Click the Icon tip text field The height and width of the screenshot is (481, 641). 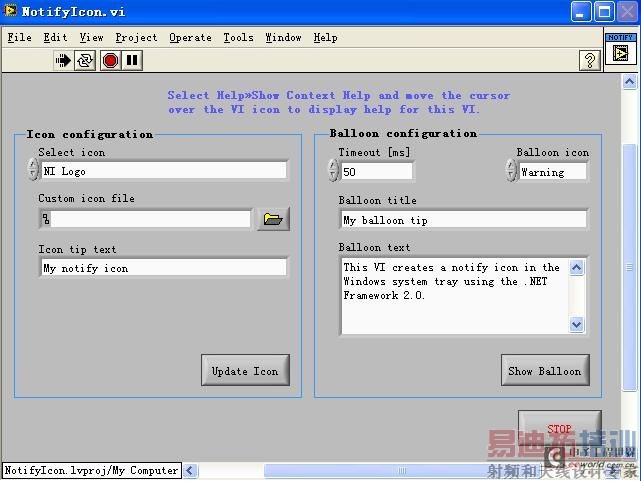tap(163, 268)
